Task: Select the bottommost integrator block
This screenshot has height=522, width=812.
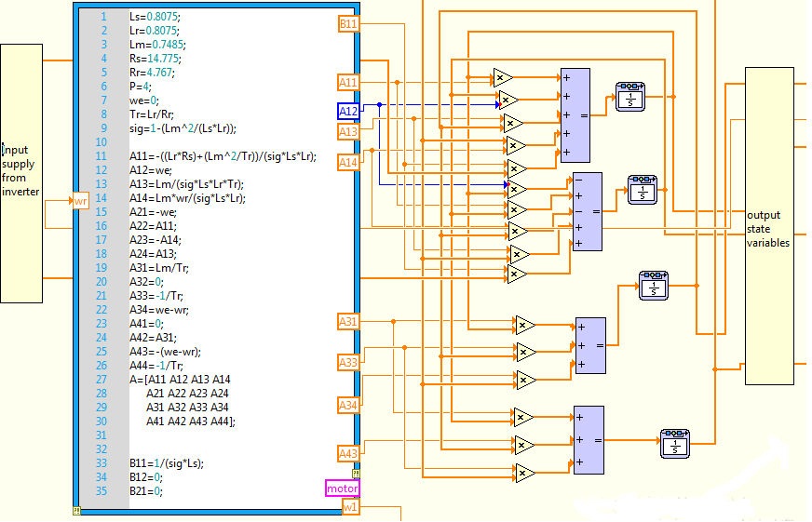Action: pos(675,443)
